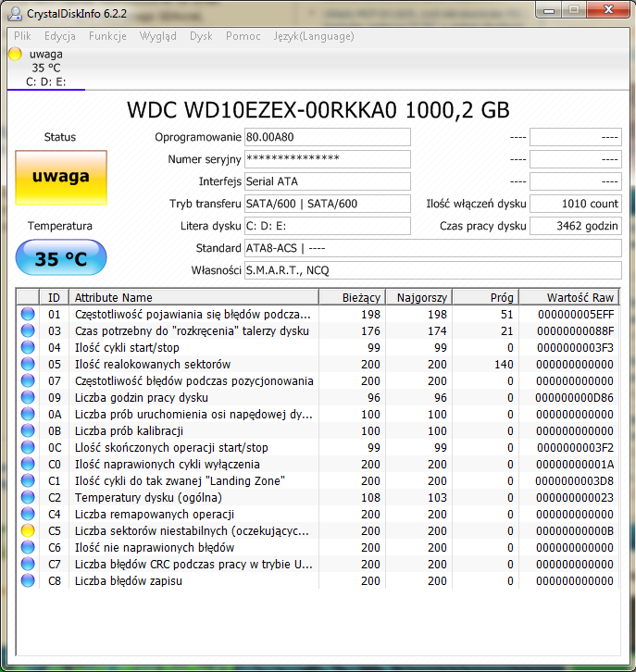
Task: Open the Plik menu
Action: point(22,36)
